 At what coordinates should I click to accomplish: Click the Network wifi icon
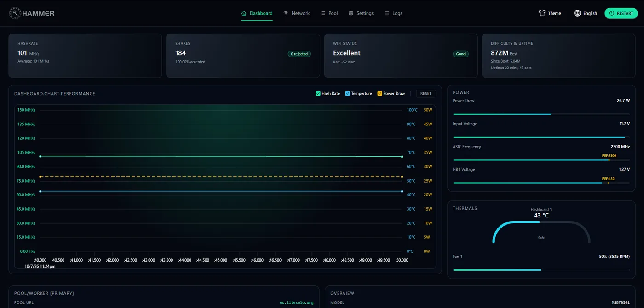[x=286, y=13]
